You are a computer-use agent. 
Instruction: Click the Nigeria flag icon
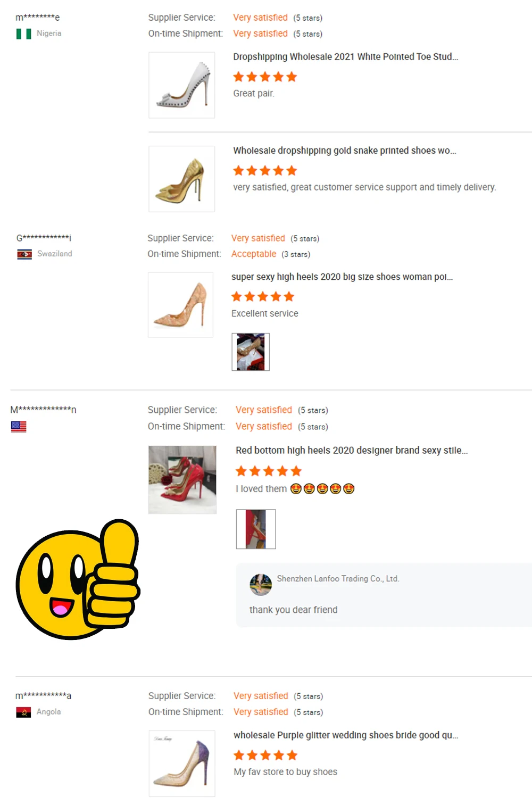coord(23,34)
